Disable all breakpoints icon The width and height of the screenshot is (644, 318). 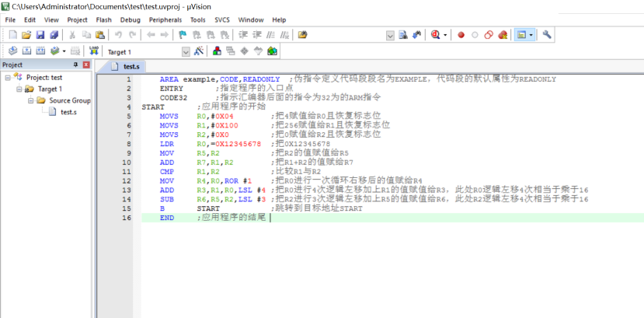tap(489, 35)
